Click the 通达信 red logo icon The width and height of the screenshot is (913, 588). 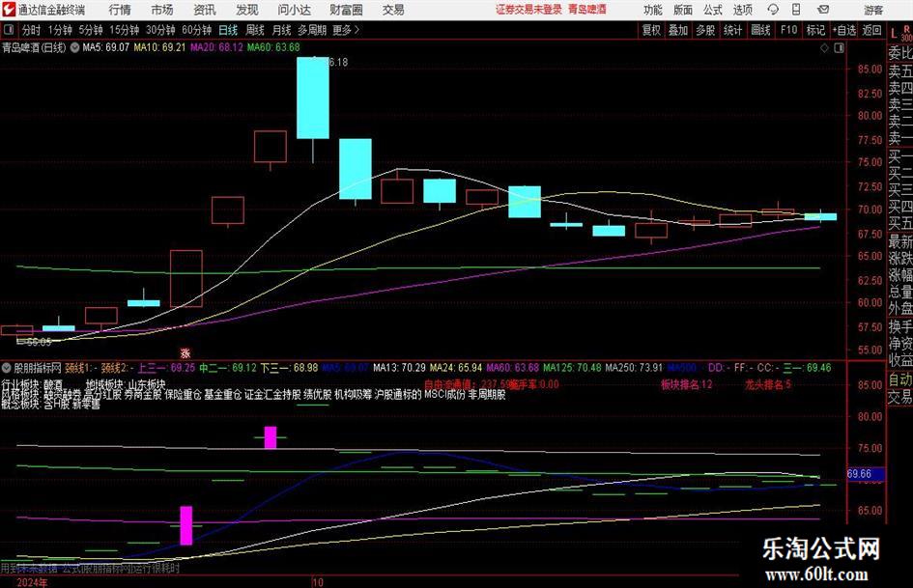tap(8, 10)
